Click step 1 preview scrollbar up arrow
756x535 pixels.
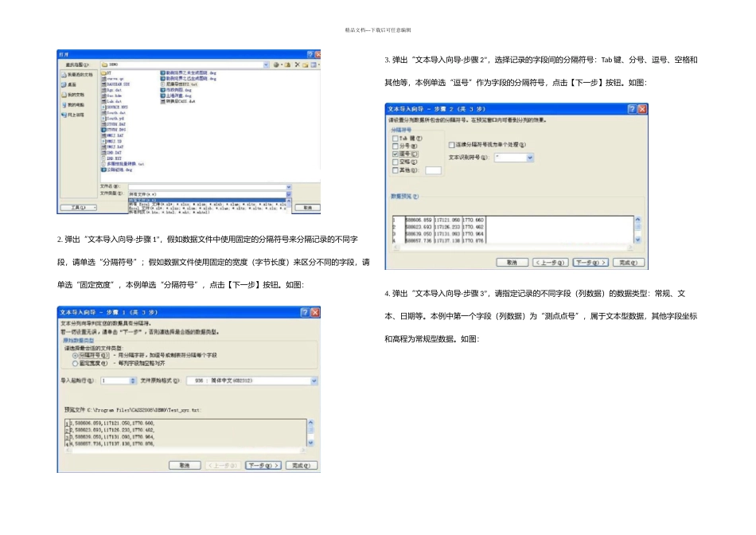pos(310,423)
